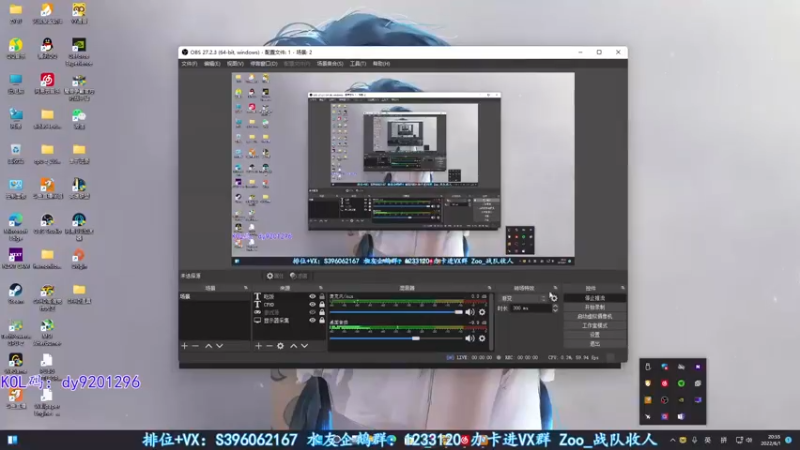Screen dimensions: 800x450
Task: Select the OBS Studio desktop shortcut
Action: (x=47, y=223)
